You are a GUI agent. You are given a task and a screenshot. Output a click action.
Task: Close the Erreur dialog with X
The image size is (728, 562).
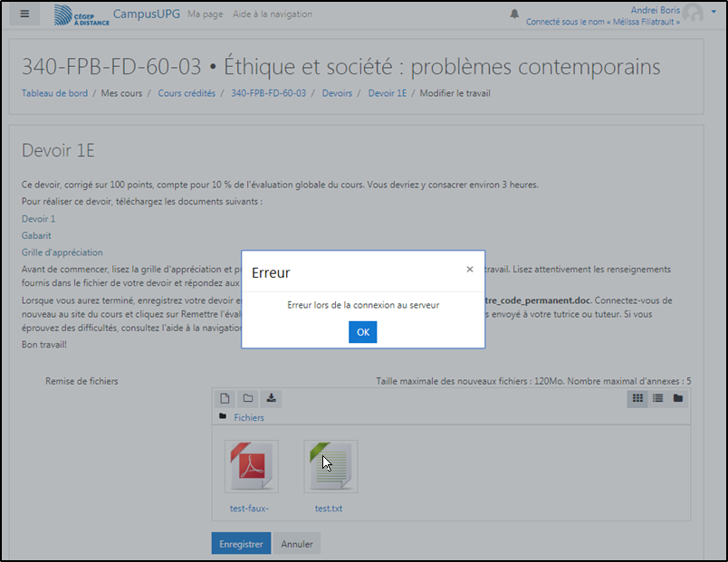pos(469,270)
